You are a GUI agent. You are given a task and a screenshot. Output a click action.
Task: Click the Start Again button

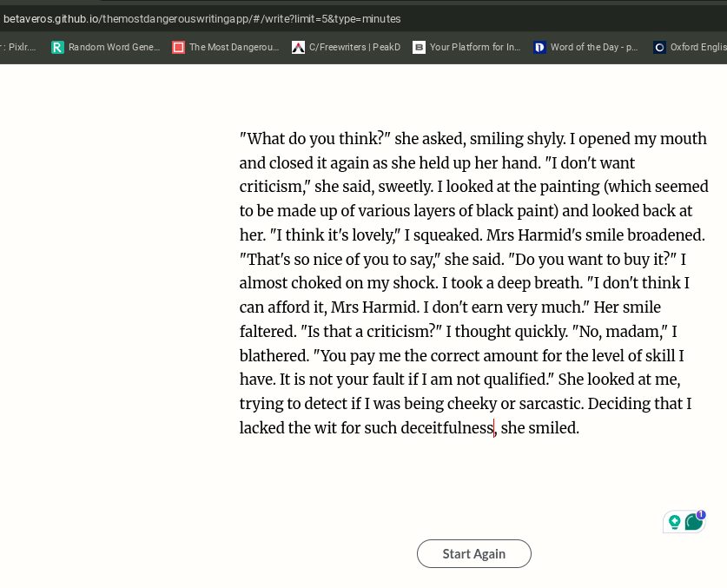(474, 553)
